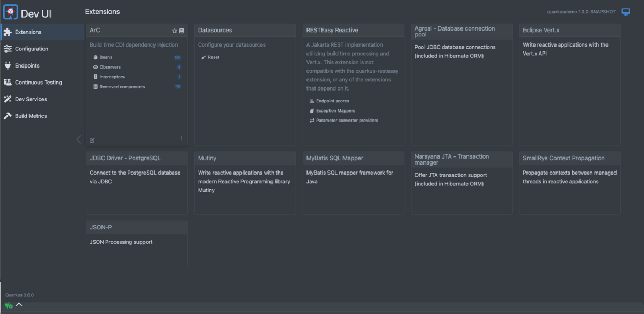Open the ArC card three-dot menu
This screenshot has width=644, height=314.
(181, 138)
